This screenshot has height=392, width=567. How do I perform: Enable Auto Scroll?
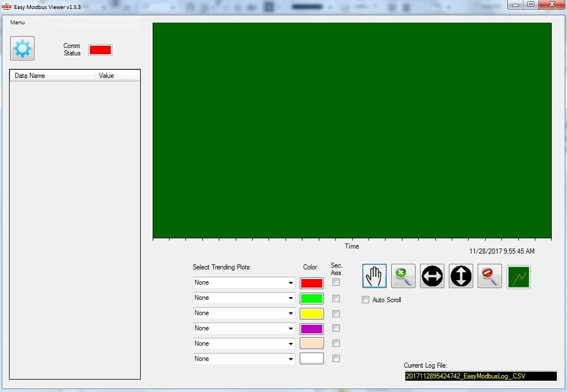[365, 300]
